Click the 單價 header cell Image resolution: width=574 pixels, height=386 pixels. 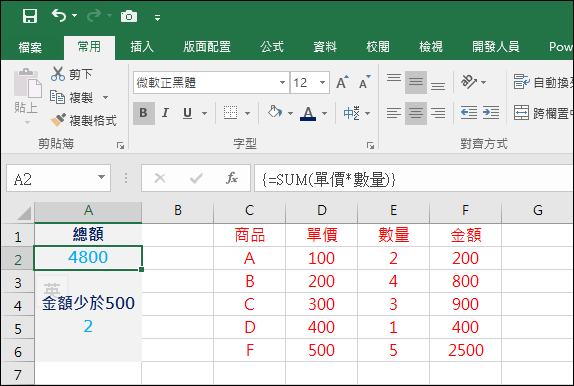[322, 235]
